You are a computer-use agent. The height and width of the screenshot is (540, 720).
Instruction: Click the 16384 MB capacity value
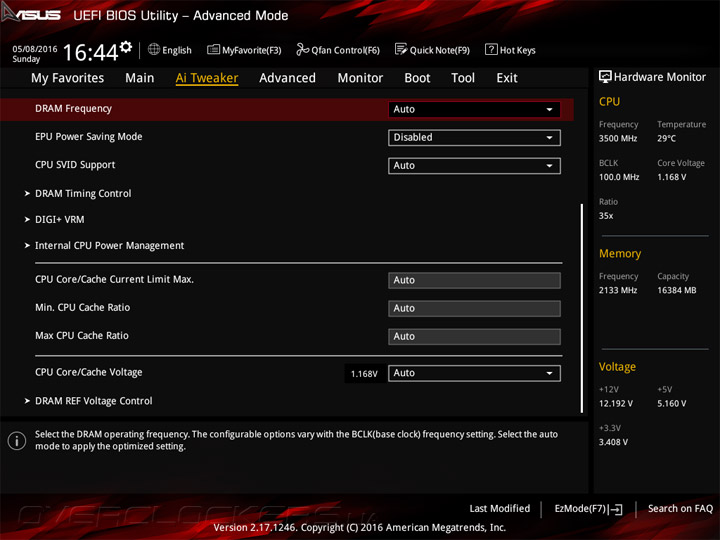coord(676,290)
